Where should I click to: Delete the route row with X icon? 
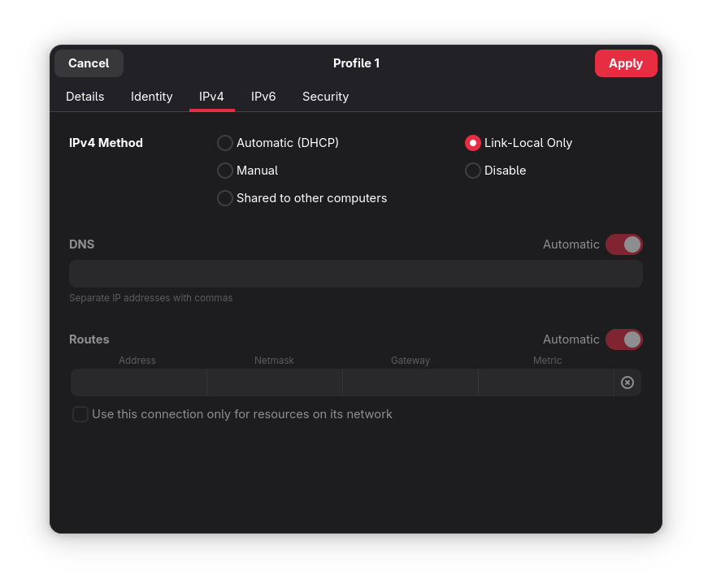pyautogui.click(x=627, y=383)
